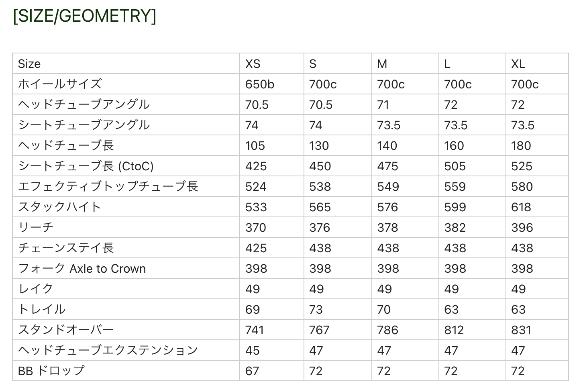The width and height of the screenshot is (583, 392).
Task: Click the シートチューブ長 (CtoC) row label
Action: (x=86, y=166)
